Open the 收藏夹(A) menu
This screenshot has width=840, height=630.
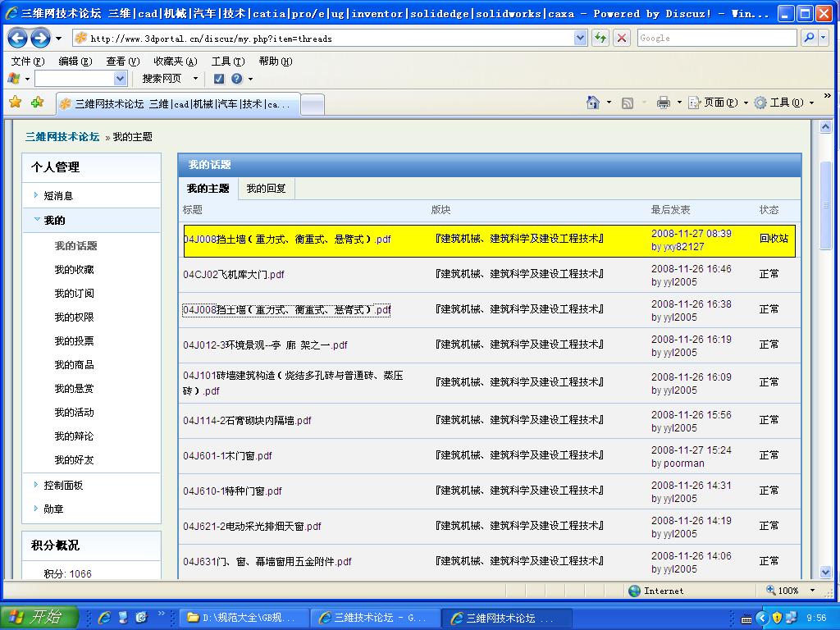pos(176,62)
